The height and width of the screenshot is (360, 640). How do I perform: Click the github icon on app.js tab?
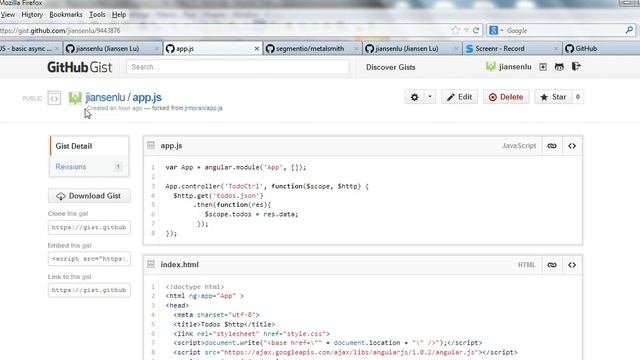click(x=170, y=49)
